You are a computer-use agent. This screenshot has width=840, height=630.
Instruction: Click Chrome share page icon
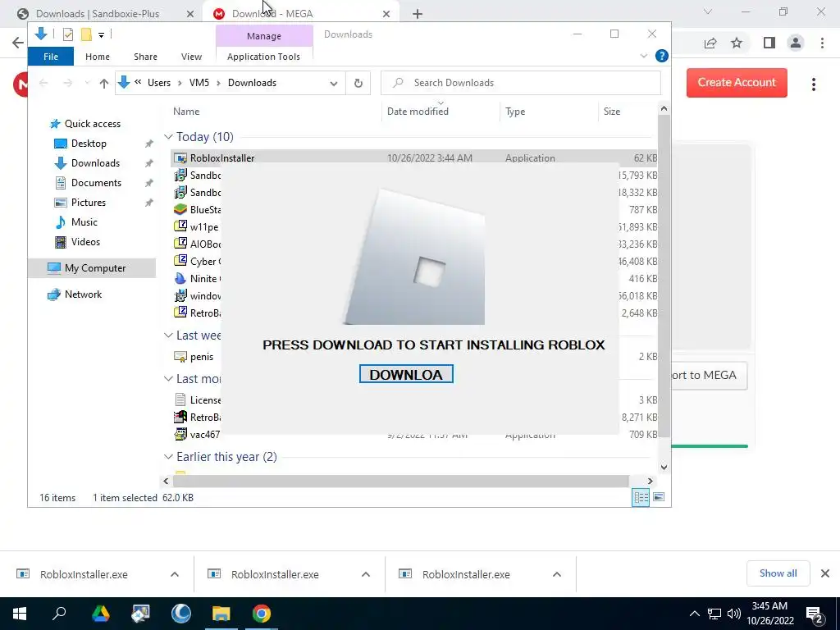click(x=710, y=43)
